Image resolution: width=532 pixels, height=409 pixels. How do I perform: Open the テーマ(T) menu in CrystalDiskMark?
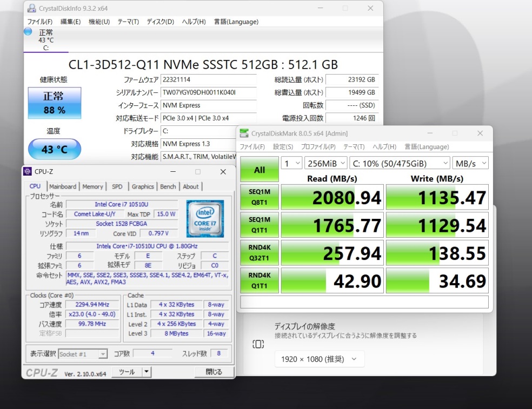click(354, 147)
